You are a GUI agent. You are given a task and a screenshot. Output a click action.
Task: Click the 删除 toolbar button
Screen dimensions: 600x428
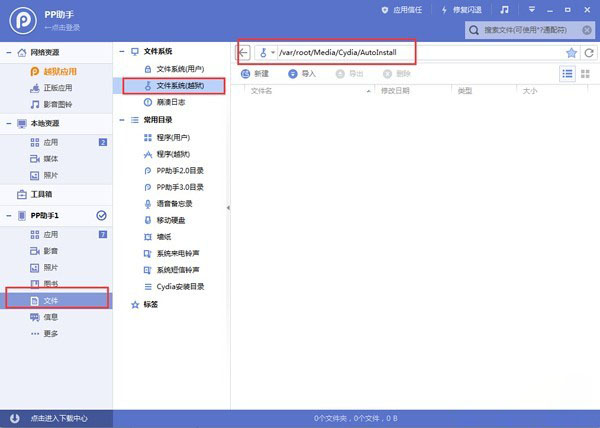396,74
